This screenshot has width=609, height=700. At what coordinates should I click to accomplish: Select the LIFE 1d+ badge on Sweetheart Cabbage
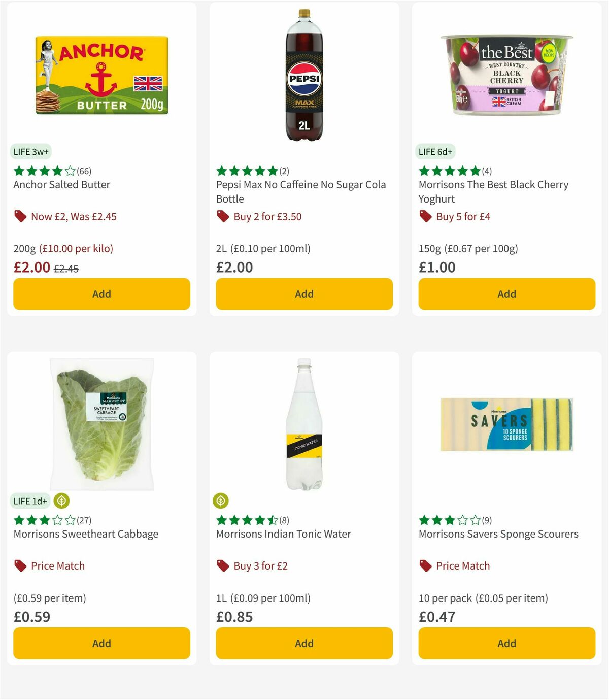[30, 501]
